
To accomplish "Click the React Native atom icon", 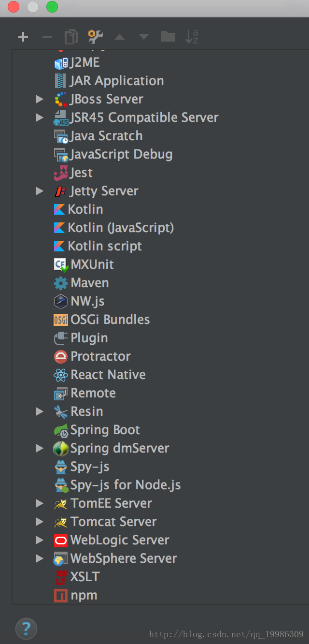I will pos(61,375).
